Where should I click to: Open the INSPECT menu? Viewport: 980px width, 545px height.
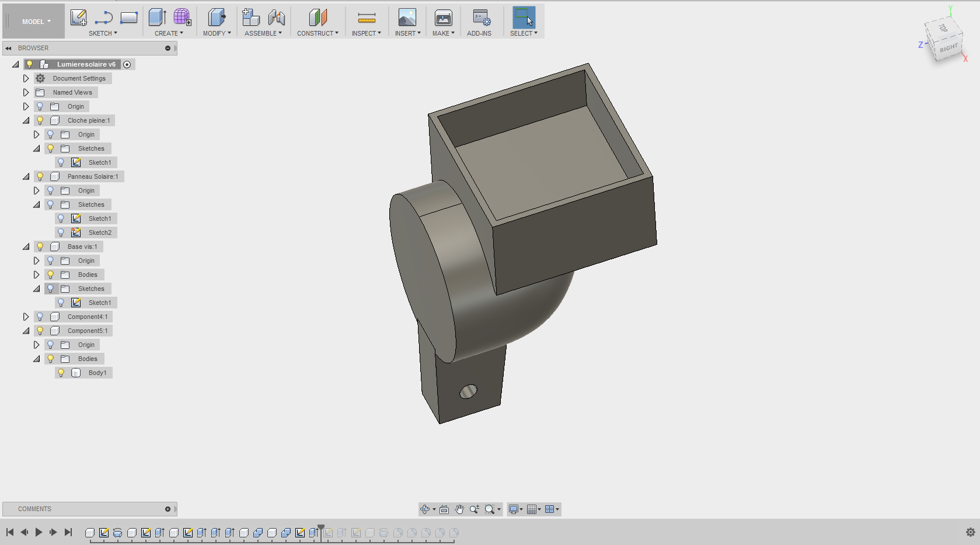(366, 33)
